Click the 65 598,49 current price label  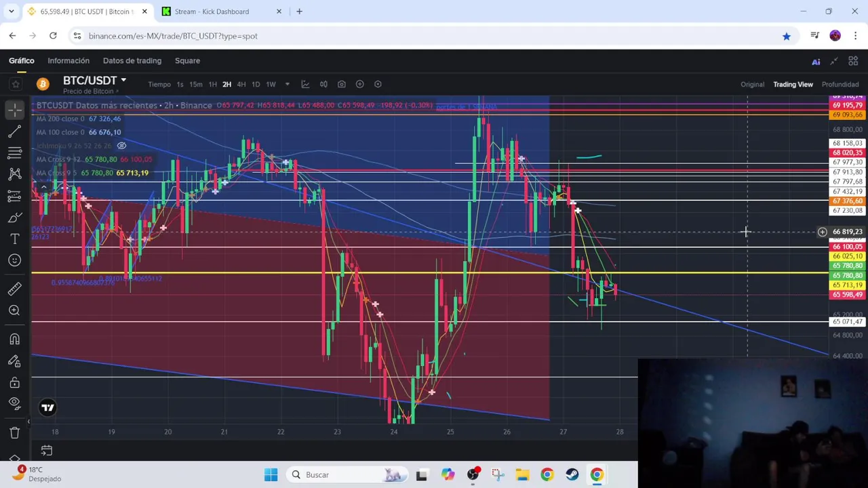(x=848, y=295)
